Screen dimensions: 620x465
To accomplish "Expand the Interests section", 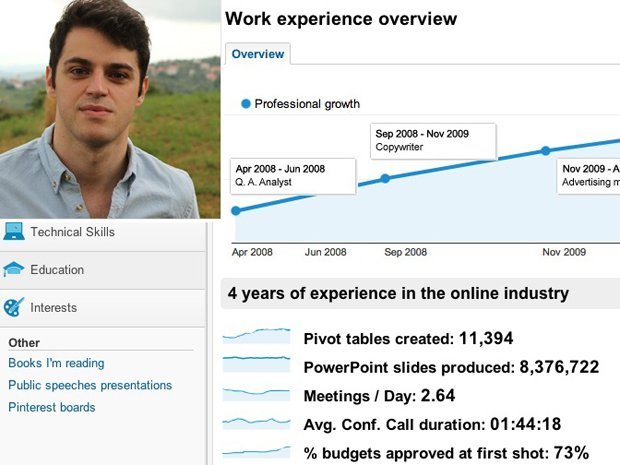I will pos(53,308).
